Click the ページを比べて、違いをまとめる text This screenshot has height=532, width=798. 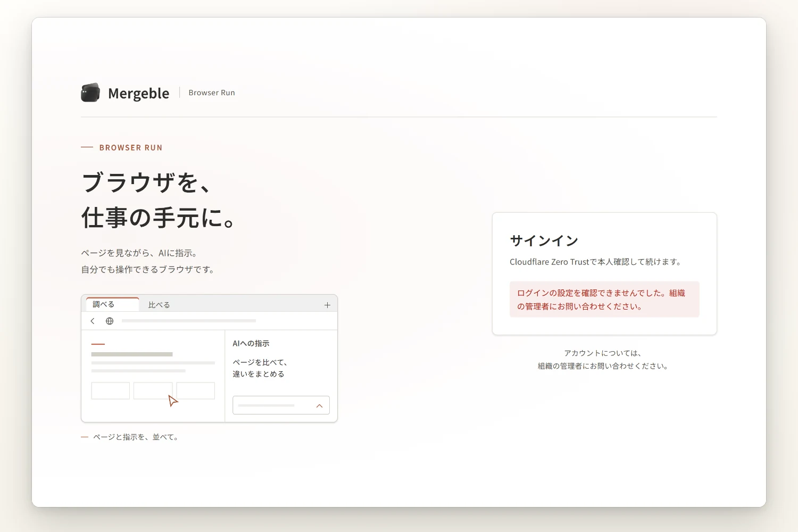[260, 368]
